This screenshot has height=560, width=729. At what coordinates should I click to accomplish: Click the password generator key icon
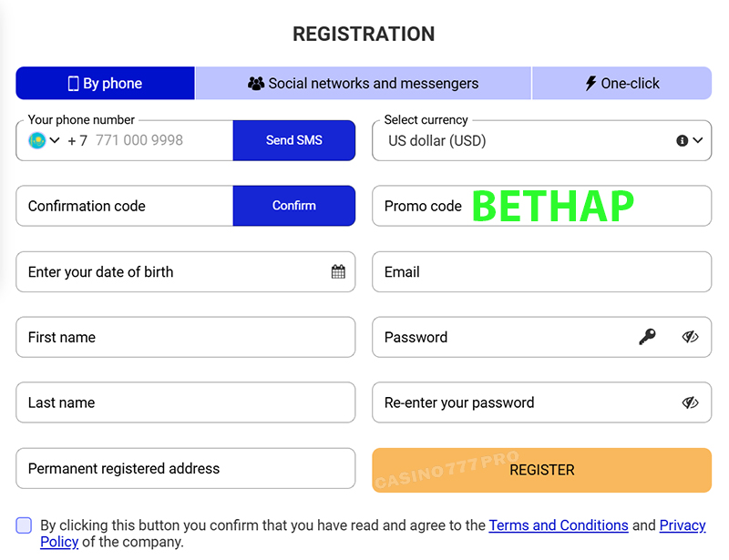tap(648, 337)
